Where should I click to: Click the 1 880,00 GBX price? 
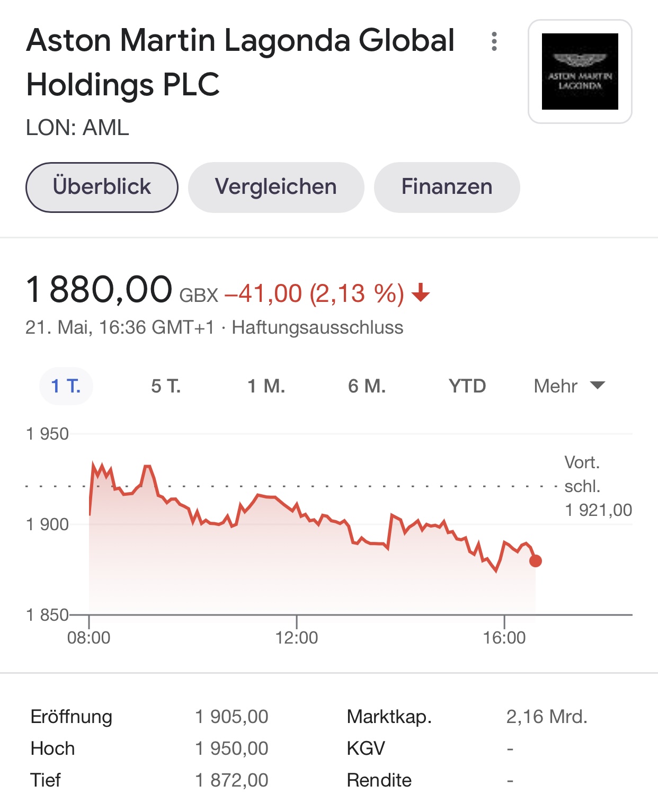pyautogui.click(x=122, y=290)
